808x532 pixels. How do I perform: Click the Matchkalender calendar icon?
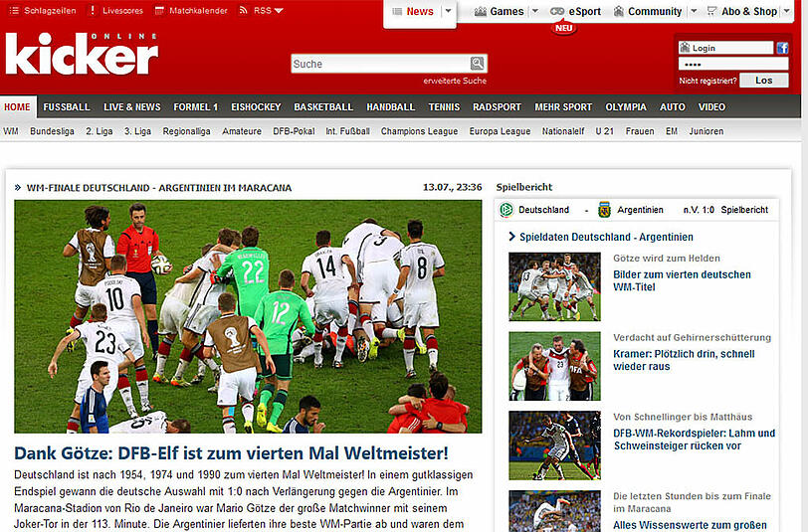[x=160, y=10]
